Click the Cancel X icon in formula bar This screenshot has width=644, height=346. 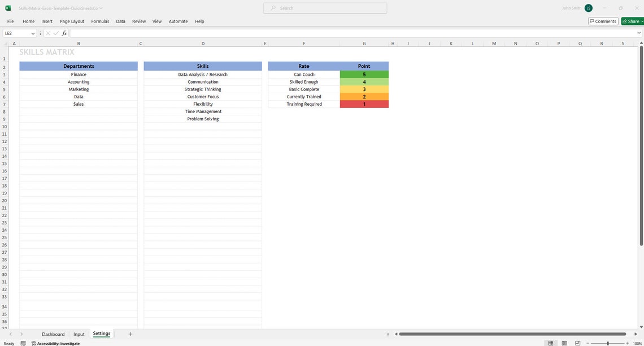coord(48,33)
